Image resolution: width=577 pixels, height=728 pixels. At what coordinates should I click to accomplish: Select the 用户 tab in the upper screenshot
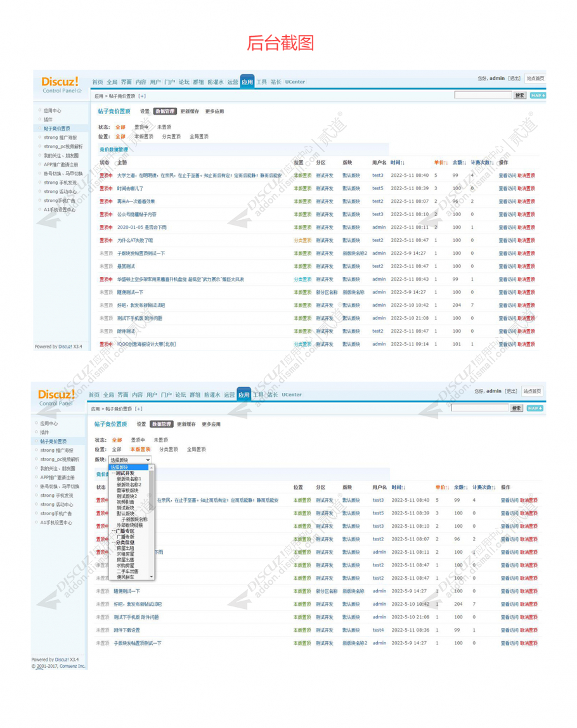click(155, 82)
